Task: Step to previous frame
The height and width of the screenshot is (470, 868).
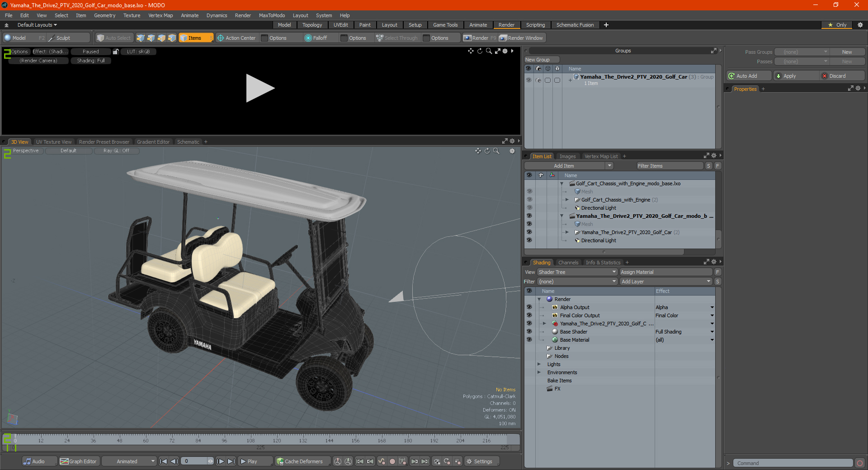Action: pyautogui.click(x=174, y=461)
